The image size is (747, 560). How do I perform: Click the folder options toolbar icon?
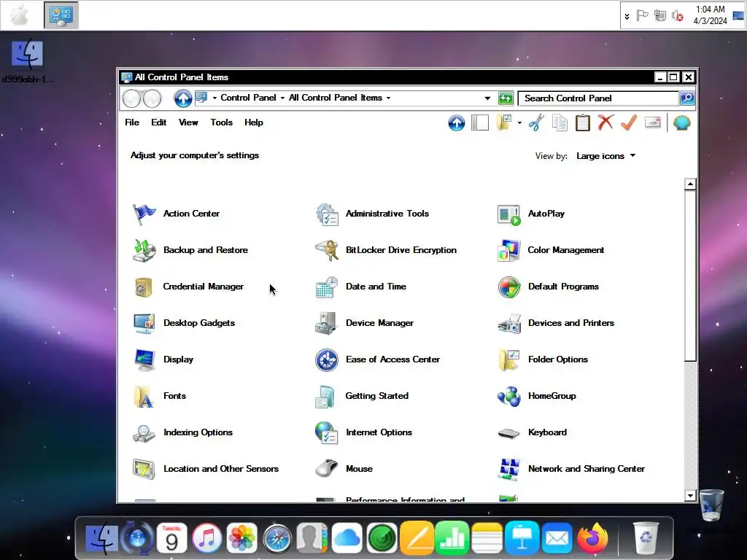504,122
